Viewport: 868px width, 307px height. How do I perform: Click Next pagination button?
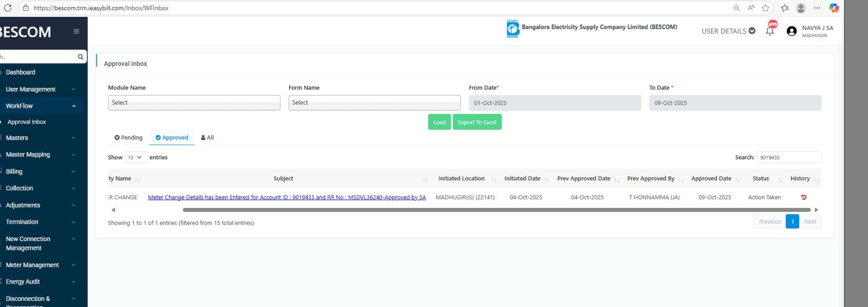pyautogui.click(x=810, y=222)
